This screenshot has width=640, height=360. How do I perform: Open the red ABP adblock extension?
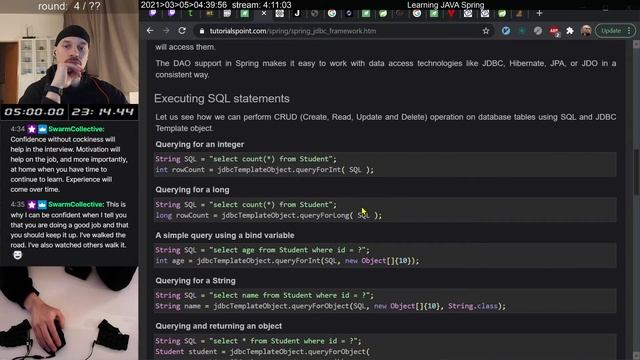[554, 31]
